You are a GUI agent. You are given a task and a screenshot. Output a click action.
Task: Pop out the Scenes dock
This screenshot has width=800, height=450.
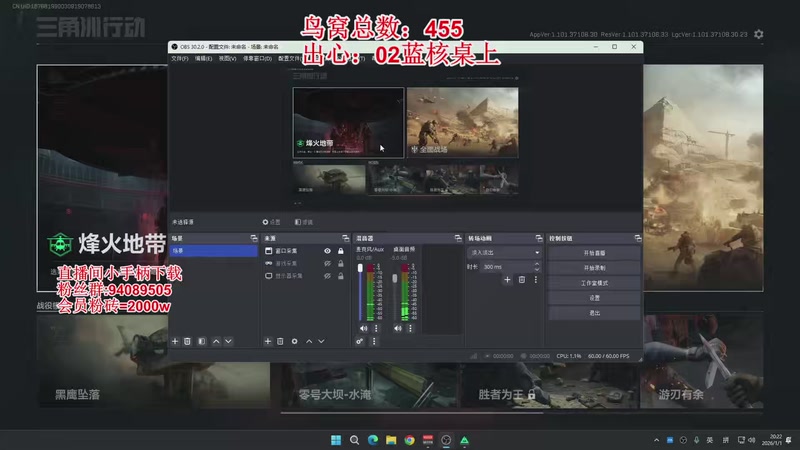click(254, 238)
